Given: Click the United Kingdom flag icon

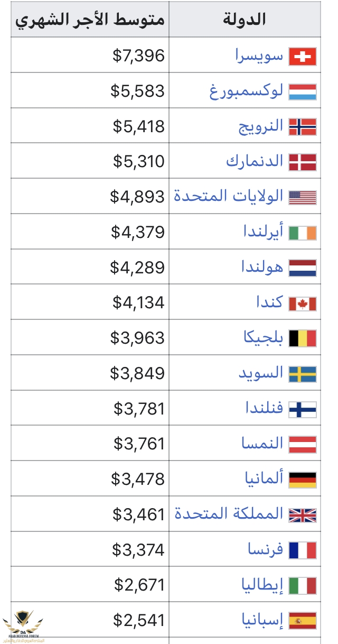Looking at the screenshot, I should pos(303,514).
